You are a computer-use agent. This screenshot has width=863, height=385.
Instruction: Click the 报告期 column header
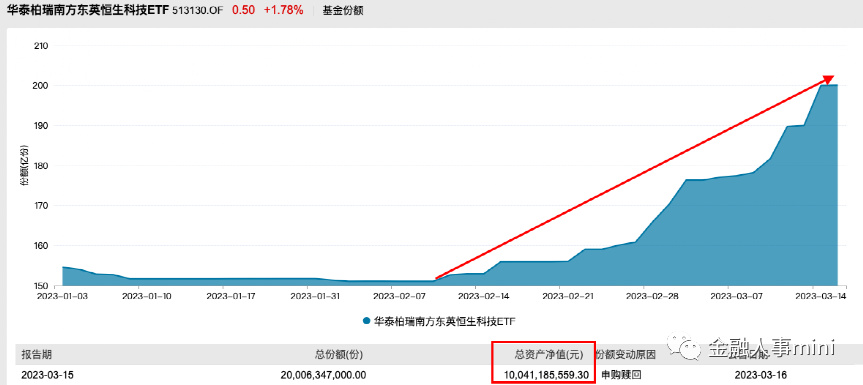36,354
